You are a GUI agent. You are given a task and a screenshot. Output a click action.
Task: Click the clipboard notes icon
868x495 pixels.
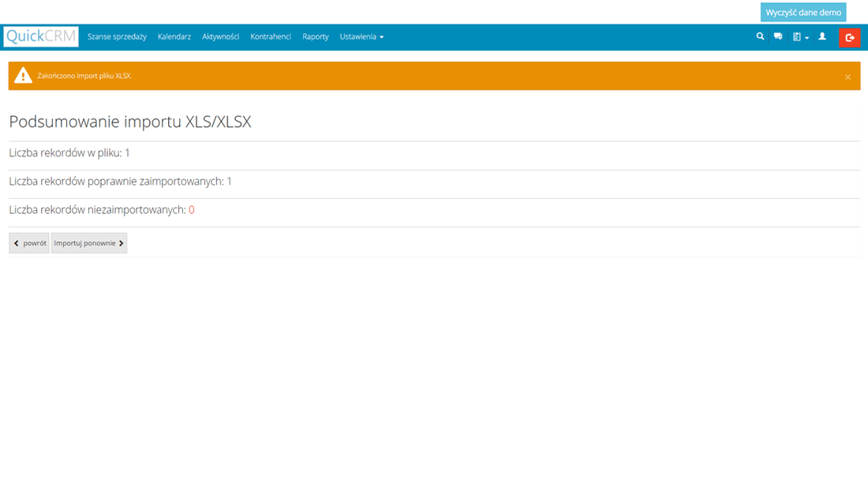[796, 36]
